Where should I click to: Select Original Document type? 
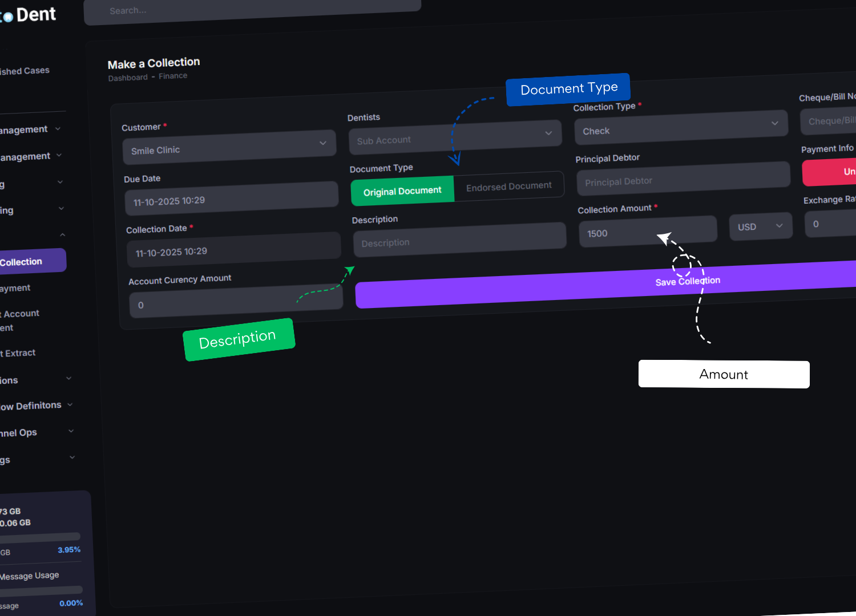[x=402, y=191]
